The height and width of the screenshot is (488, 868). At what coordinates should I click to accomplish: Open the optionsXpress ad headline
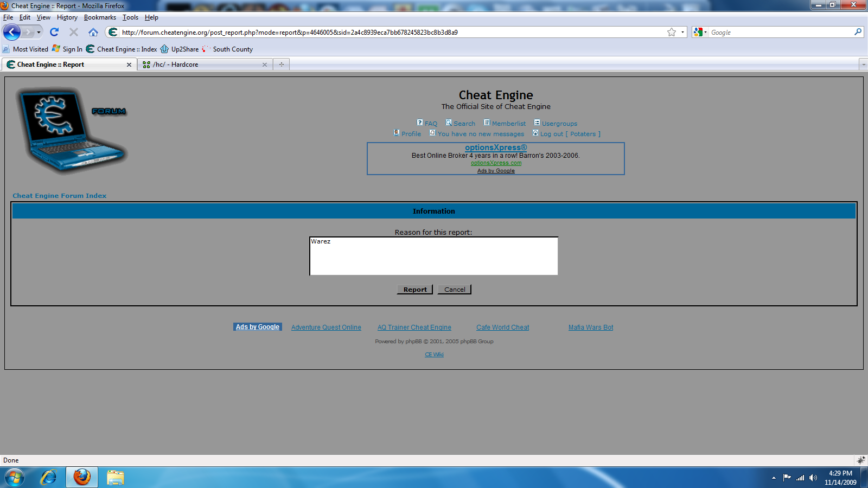click(496, 147)
